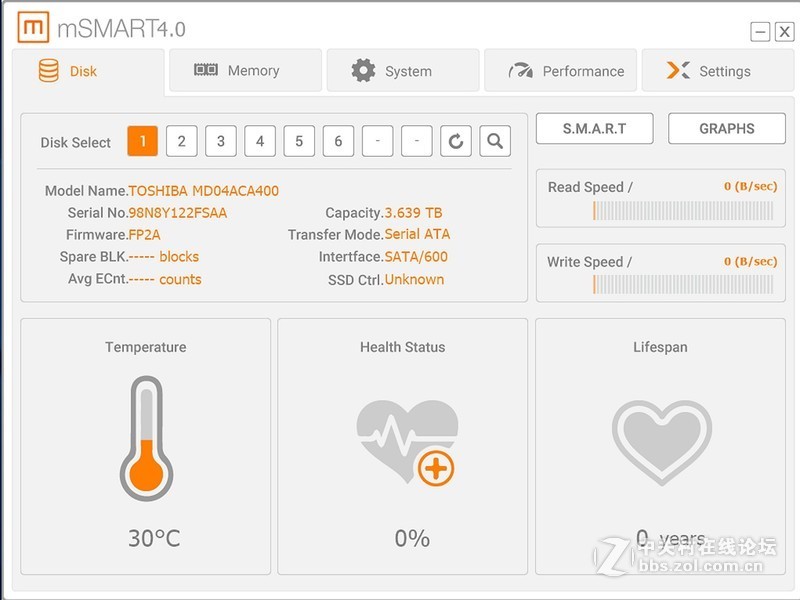Click the Settings tab tools icon
Image resolution: width=800 pixels, height=600 pixels.
(x=678, y=70)
